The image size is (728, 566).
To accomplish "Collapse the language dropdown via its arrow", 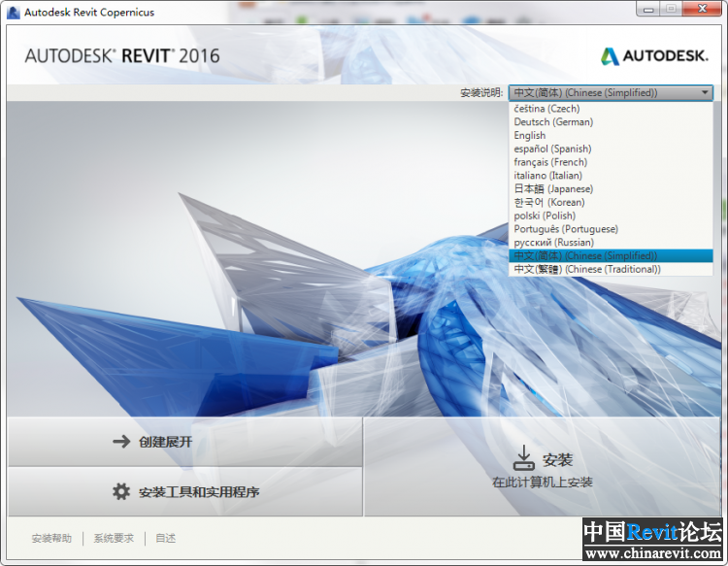I will coord(705,92).
